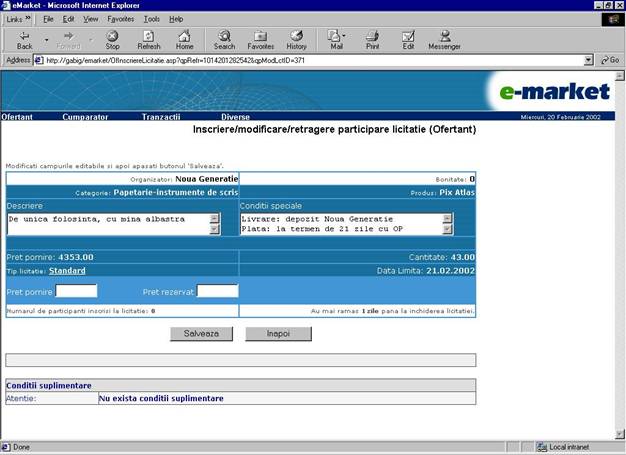The height and width of the screenshot is (455, 626).
Task: Go to Home page icon
Action: (x=184, y=36)
